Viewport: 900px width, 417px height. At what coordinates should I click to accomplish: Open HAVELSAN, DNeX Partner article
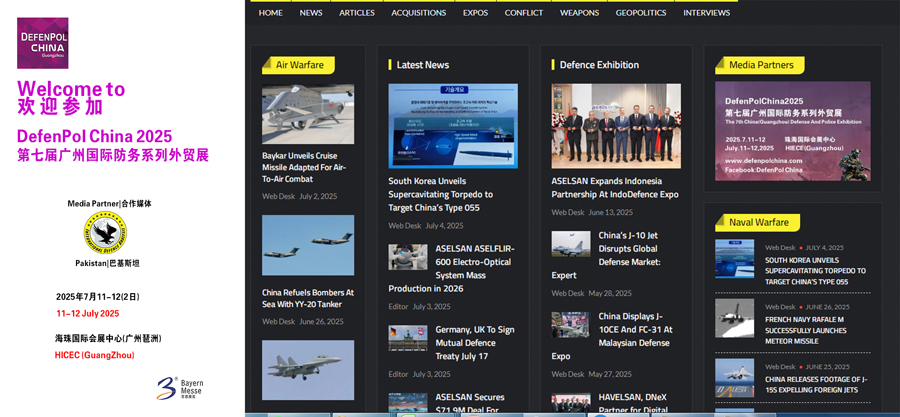point(633,403)
